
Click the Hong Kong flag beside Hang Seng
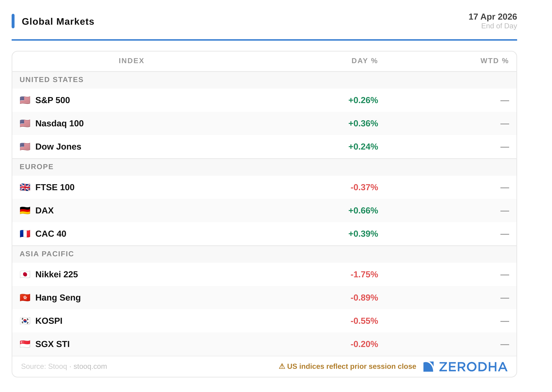click(25, 298)
